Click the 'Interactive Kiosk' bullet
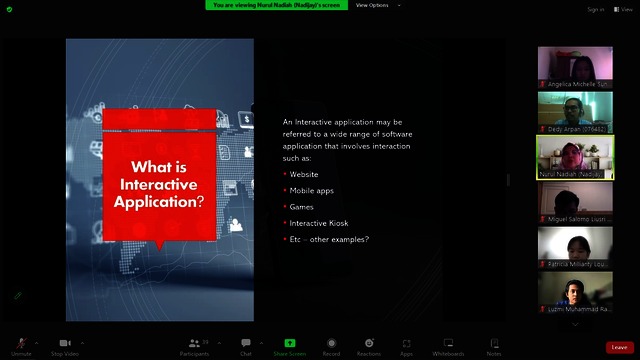This screenshot has height=360, width=640. (x=319, y=223)
